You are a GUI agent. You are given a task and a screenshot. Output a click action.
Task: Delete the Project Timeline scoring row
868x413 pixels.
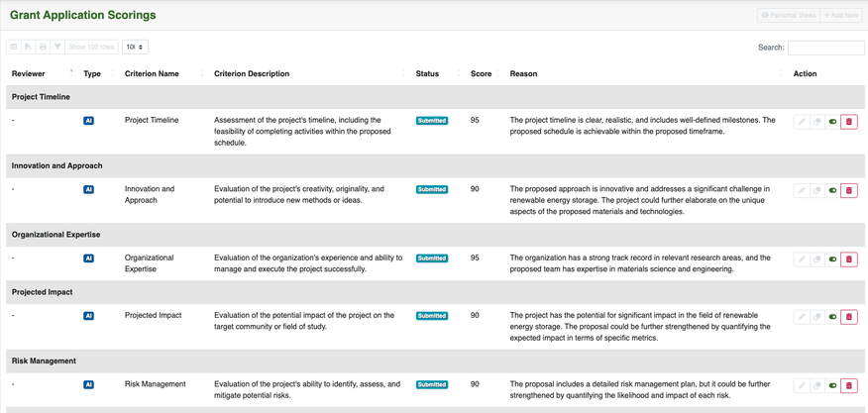point(849,122)
